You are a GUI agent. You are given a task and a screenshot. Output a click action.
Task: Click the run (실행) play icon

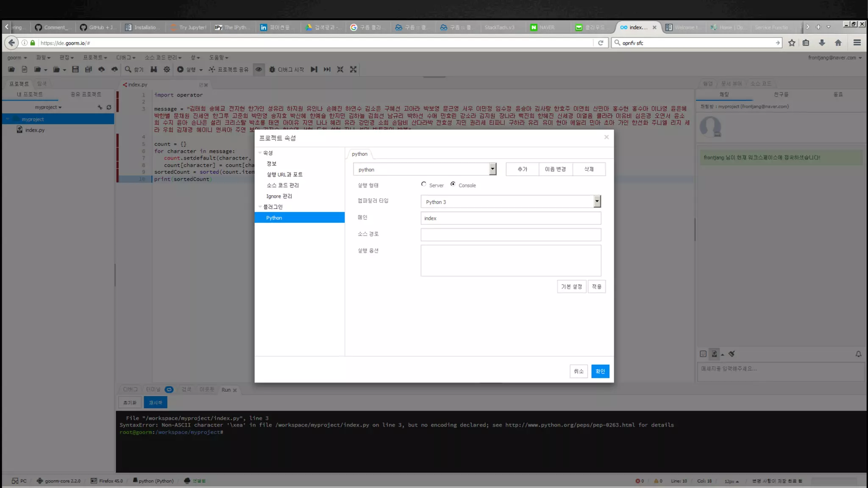[181, 69]
